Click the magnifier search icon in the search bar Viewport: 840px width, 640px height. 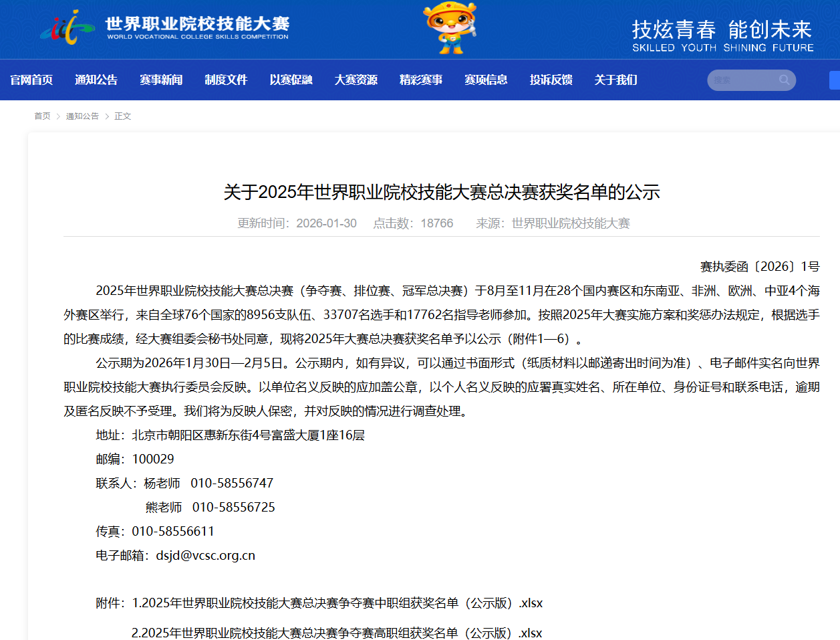[x=783, y=80]
